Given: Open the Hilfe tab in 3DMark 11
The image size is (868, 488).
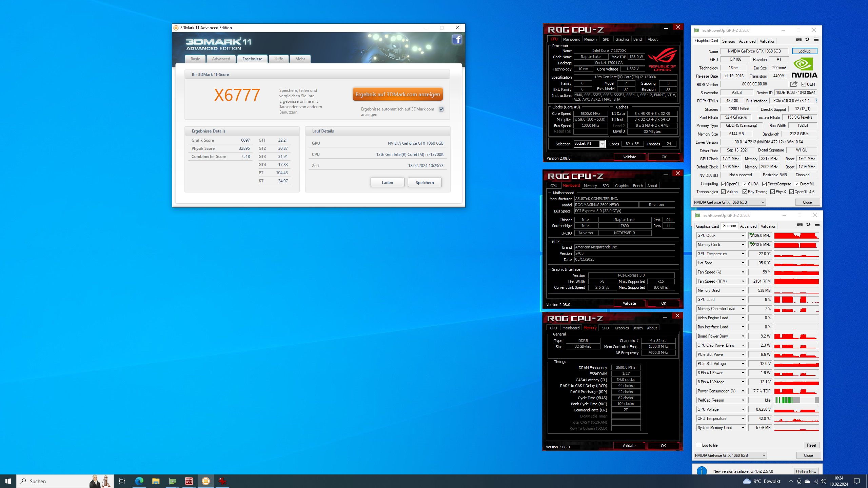Looking at the screenshot, I should 279,59.
